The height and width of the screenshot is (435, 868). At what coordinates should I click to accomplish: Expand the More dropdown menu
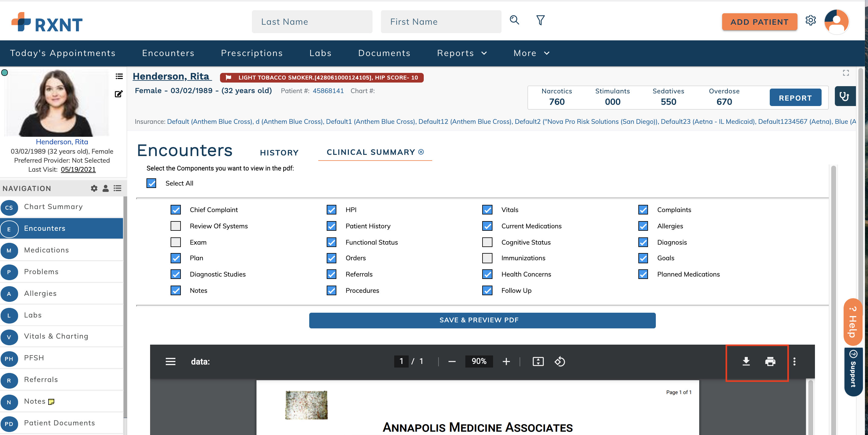coord(531,53)
